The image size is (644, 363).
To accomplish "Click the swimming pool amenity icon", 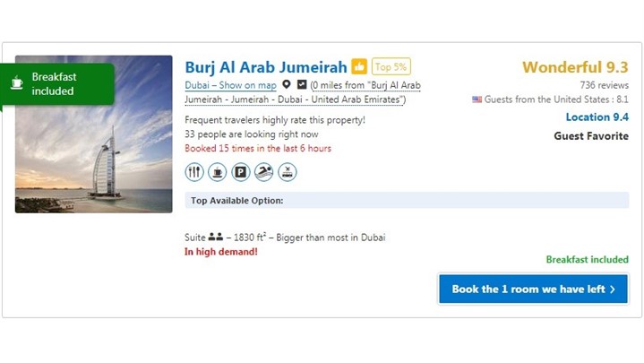I will pos(263,171).
